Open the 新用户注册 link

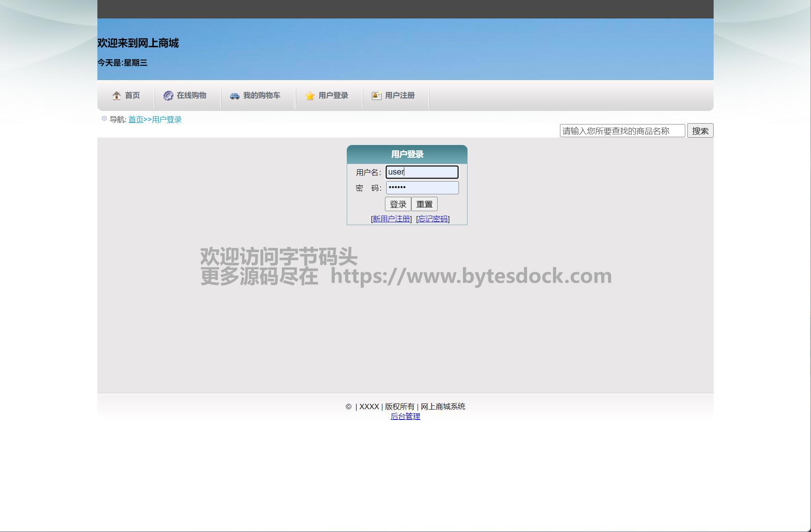(x=391, y=219)
